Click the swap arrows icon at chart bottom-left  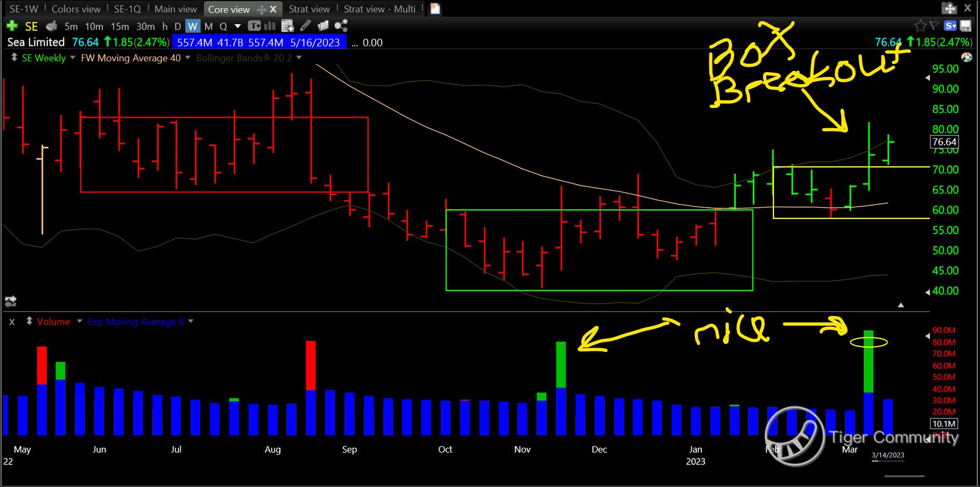pos(10,301)
